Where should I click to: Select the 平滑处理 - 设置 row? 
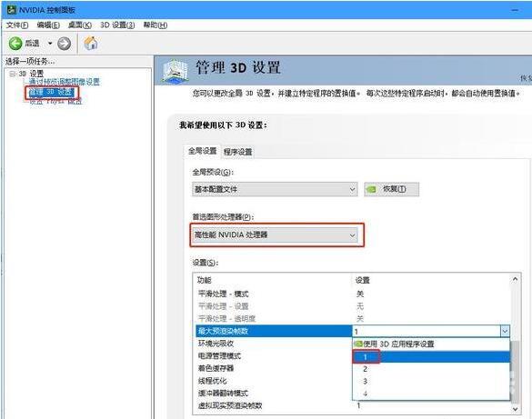[352, 306]
